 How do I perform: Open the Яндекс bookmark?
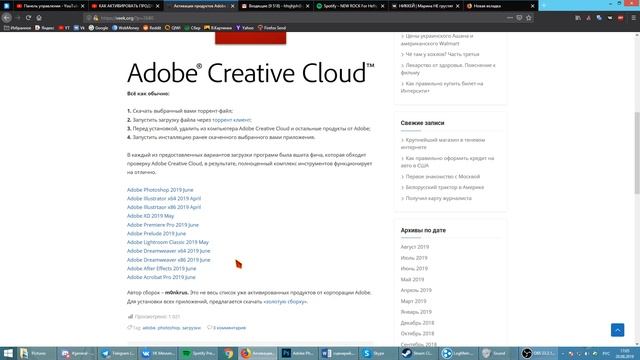(x=45, y=28)
